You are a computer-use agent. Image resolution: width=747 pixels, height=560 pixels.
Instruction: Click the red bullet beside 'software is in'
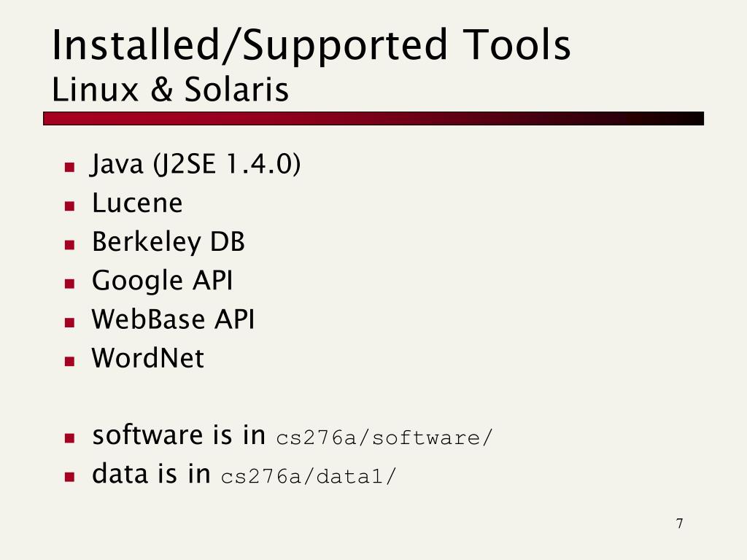[69, 438]
